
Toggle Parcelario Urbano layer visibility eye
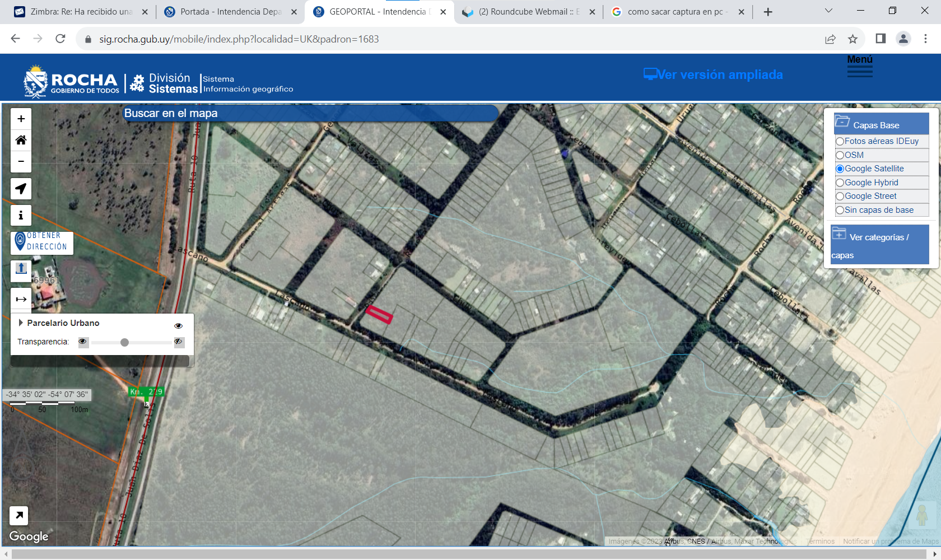tap(178, 325)
